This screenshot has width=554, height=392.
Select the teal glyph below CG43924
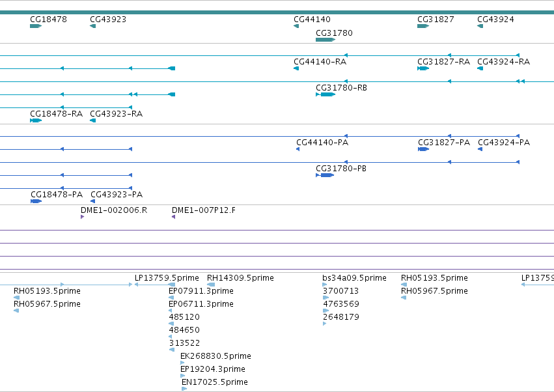pos(480,26)
